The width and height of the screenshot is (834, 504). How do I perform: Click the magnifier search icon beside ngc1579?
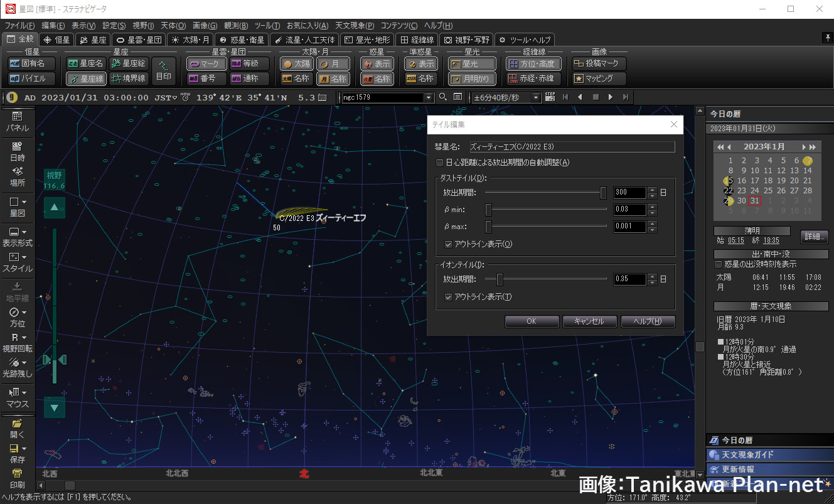point(443,97)
